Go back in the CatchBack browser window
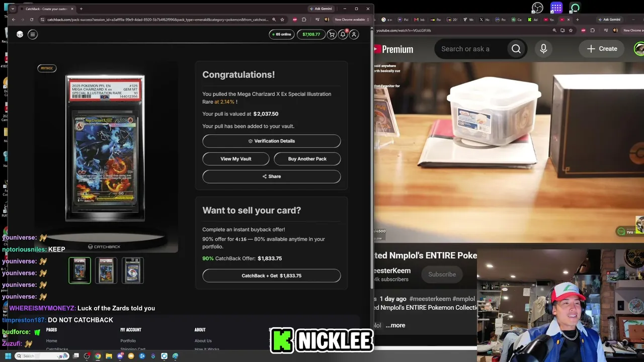This screenshot has width=644, height=362. point(14,20)
